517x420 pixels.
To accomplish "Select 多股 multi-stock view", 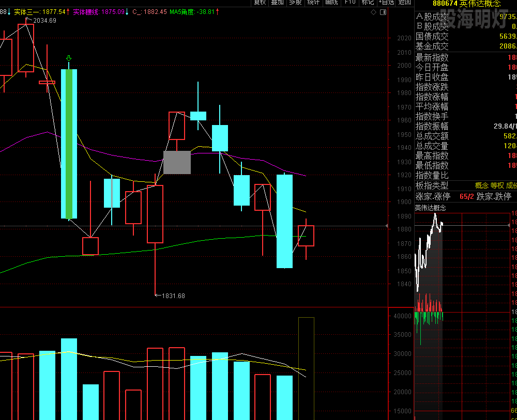I will coord(295,3).
